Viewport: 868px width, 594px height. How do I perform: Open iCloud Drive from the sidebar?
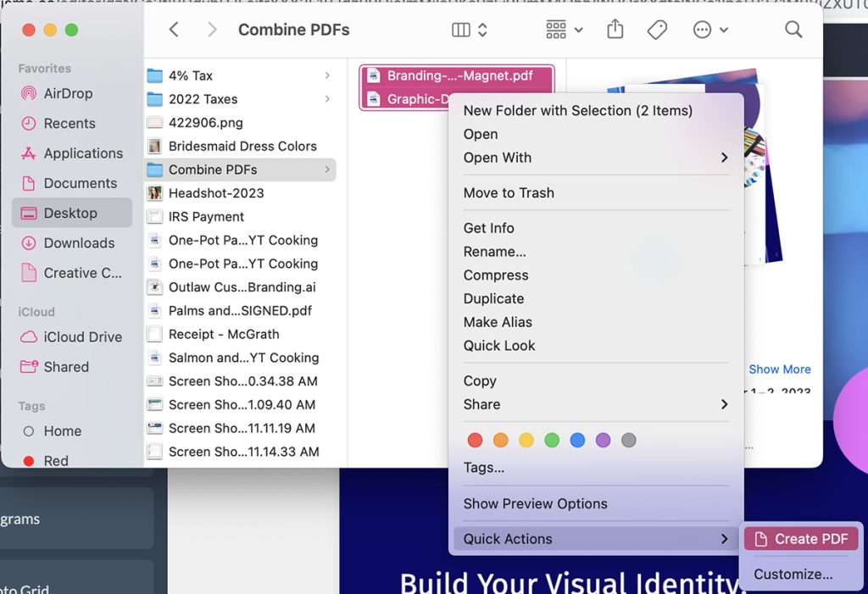coord(77,336)
